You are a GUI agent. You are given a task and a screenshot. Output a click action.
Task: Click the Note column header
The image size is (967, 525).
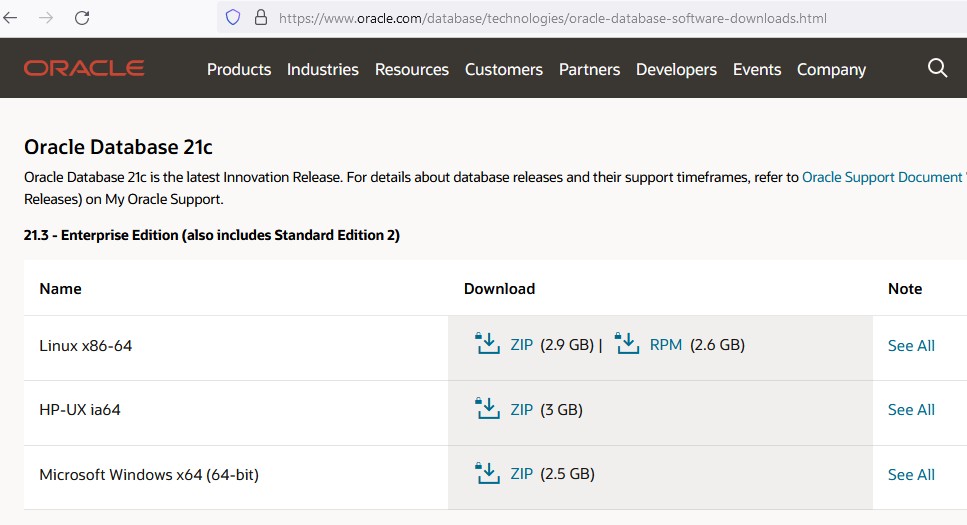(x=905, y=289)
